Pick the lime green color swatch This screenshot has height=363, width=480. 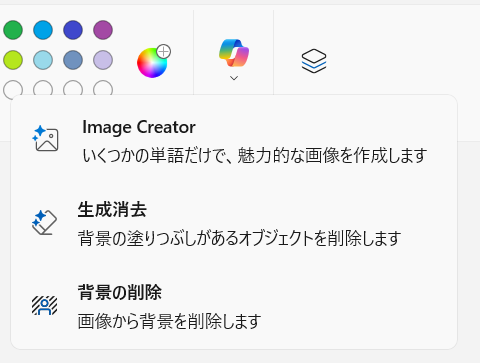(x=13, y=60)
